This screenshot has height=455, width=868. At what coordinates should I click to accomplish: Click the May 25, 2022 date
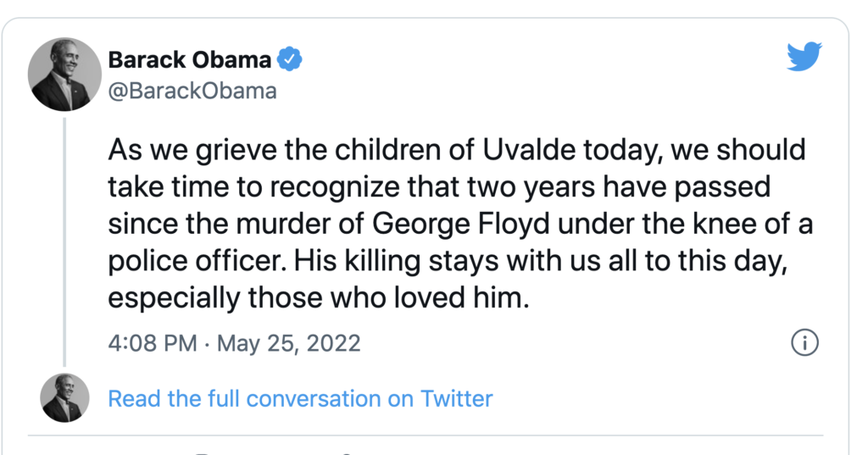tap(289, 343)
